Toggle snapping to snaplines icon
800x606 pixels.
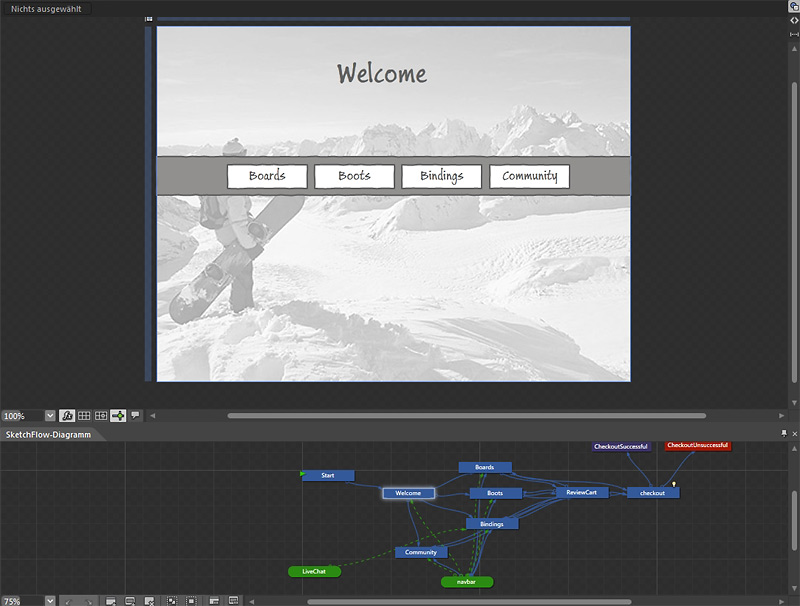coord(119,416)
